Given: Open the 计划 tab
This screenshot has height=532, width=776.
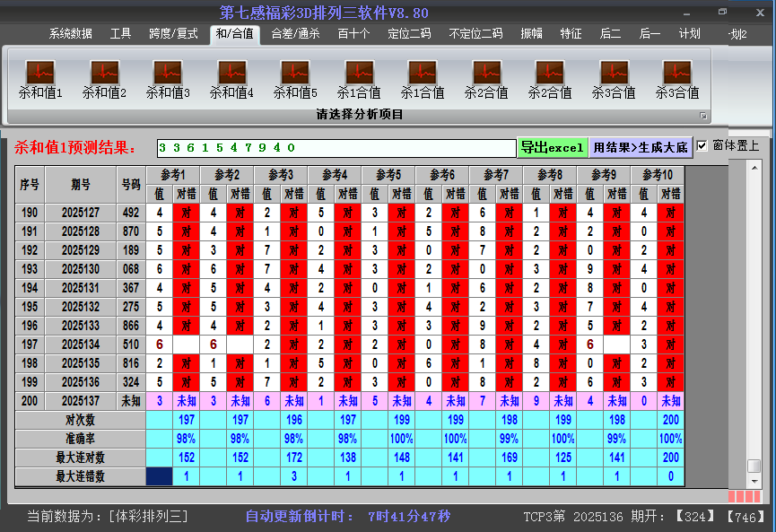Looking at the screenshot, I should tap(689, 34).
